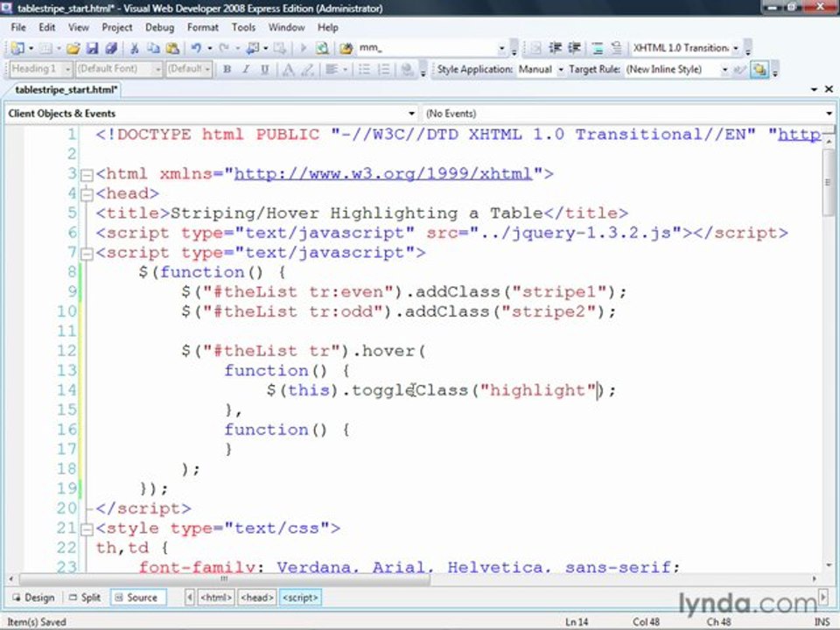The width and height of the screenshot is (840, 630).
Task: Switch to Design view
Action: [34, 598]
